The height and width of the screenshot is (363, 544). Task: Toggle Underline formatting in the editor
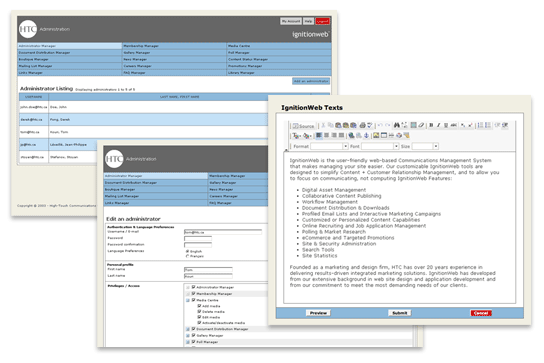(x=446, y=125)
